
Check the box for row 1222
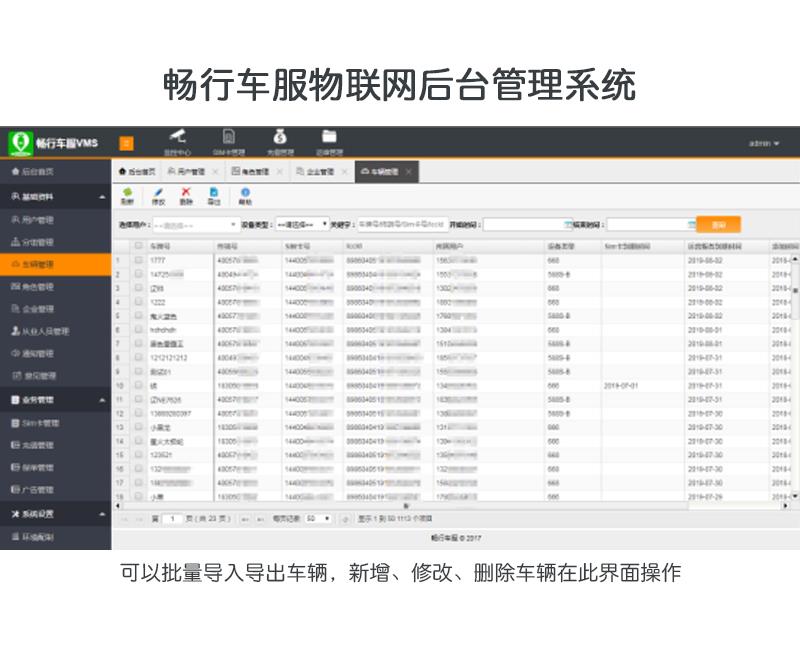[139, 302]
